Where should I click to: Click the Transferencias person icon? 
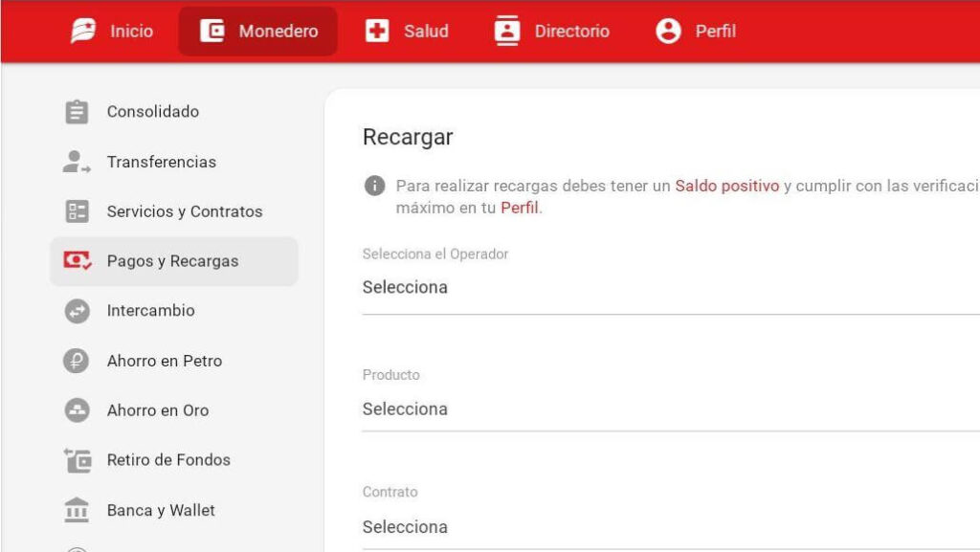coord(77,162)
